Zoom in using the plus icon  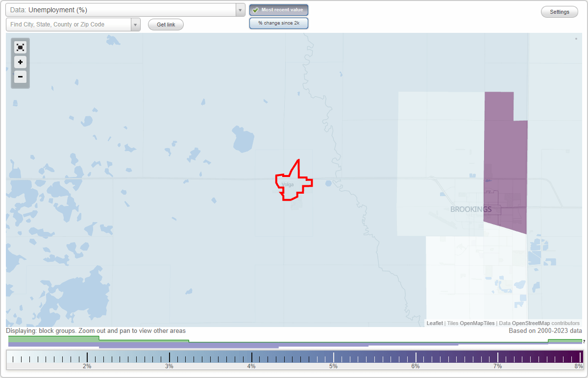point(20,62)
